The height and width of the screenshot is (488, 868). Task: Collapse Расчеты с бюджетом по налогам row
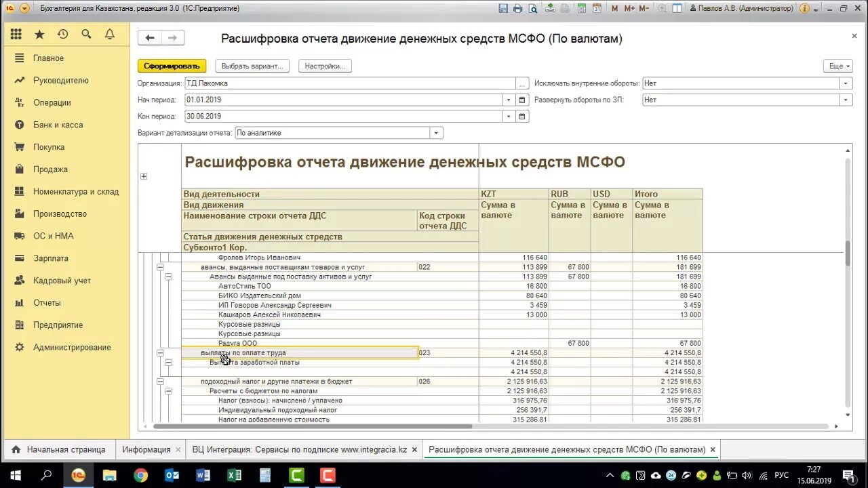coord(168,391)
